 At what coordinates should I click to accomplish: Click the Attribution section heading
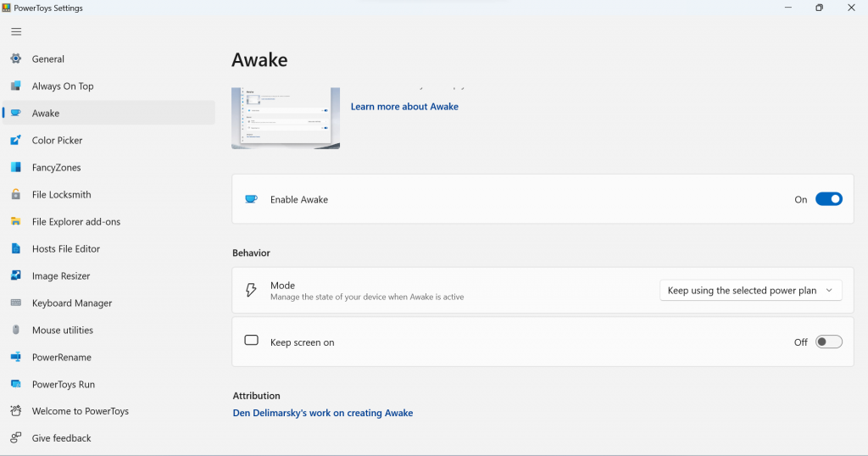(x=256, y=396)
